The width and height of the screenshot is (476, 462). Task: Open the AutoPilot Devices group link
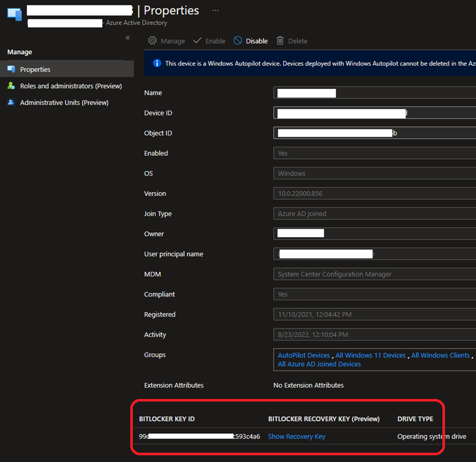tap(304, 356)
